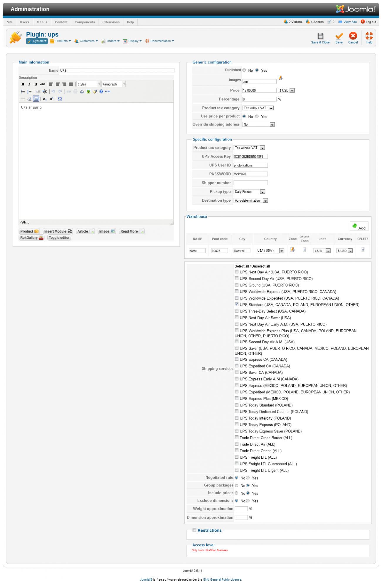Image resolution: width=382 pixels, height=588 pixels.
Task: Change the Pickup type from Daily Pickup
Action: pos(250,192)
